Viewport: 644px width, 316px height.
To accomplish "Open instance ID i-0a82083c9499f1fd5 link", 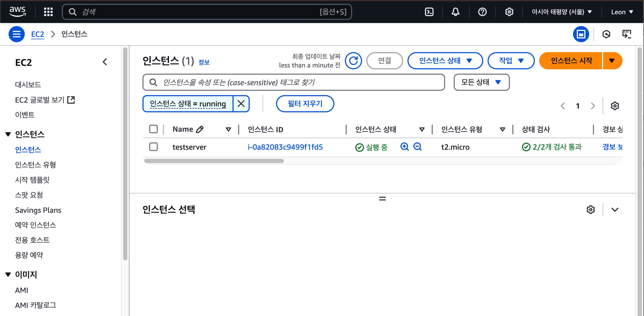I will [x=285, y=147].
